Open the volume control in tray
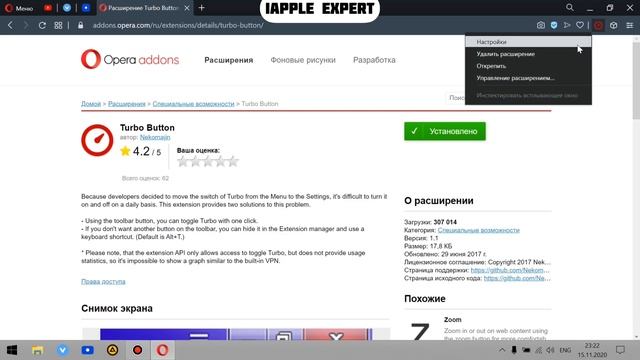 coord(550,350)
